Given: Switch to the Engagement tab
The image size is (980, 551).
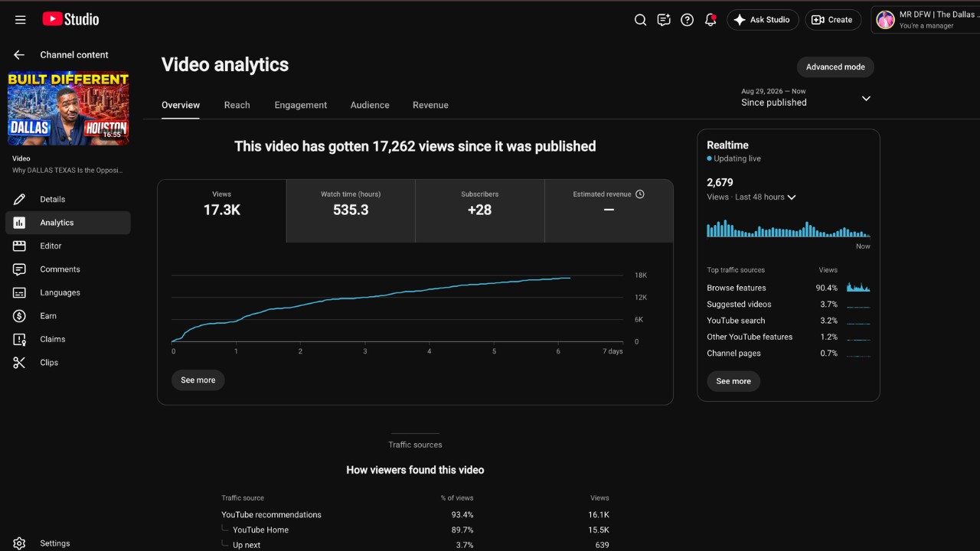Looking at the screenshot, I should (301, 105).
